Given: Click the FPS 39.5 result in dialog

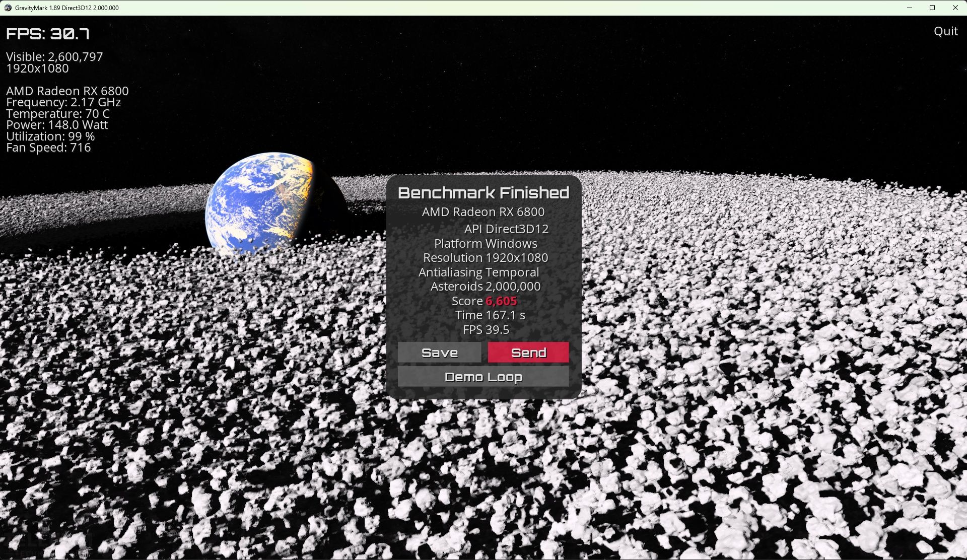Looking at the screenshot, I should click(x=486, y=330).
